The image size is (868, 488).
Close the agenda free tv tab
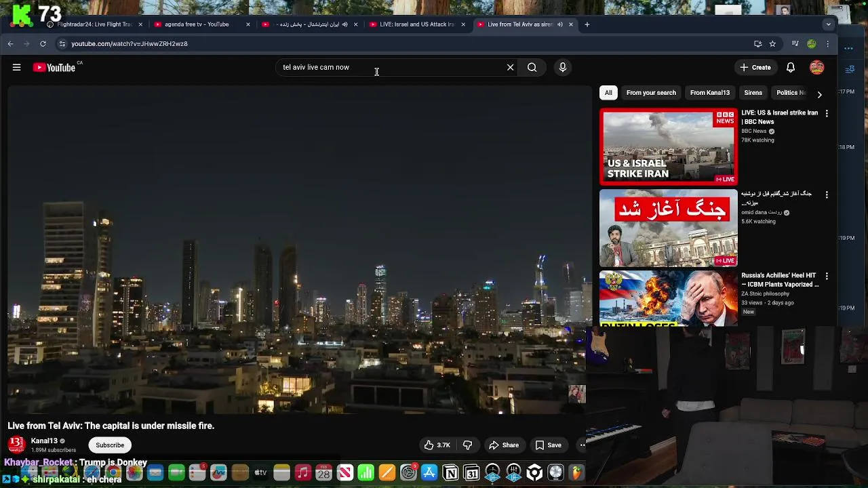point(248,24)
